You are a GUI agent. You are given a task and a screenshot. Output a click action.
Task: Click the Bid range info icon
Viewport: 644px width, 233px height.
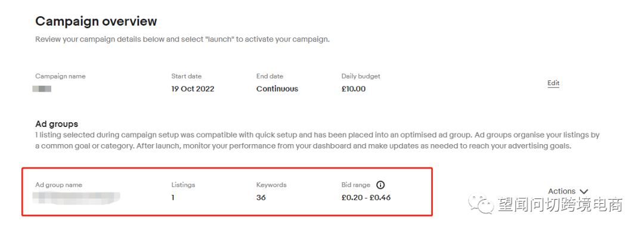pyautogui.click(x=380, y=185)
